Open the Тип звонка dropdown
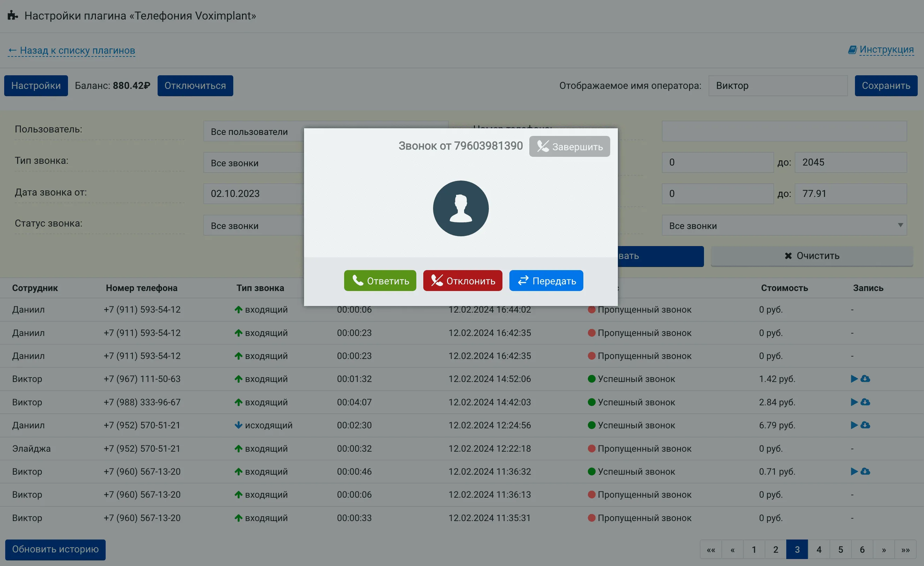The image size is (924, 566). [x=253, y=163]
